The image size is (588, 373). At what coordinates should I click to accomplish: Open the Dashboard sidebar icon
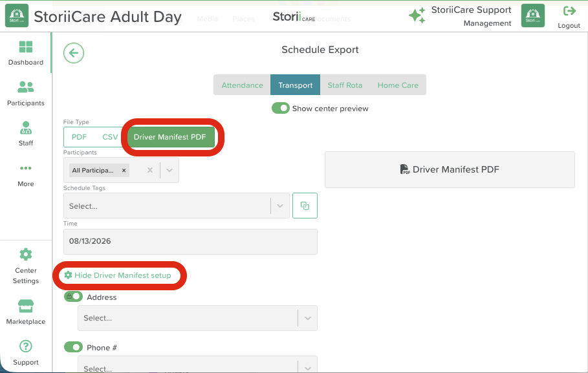(x=25, y=47)
